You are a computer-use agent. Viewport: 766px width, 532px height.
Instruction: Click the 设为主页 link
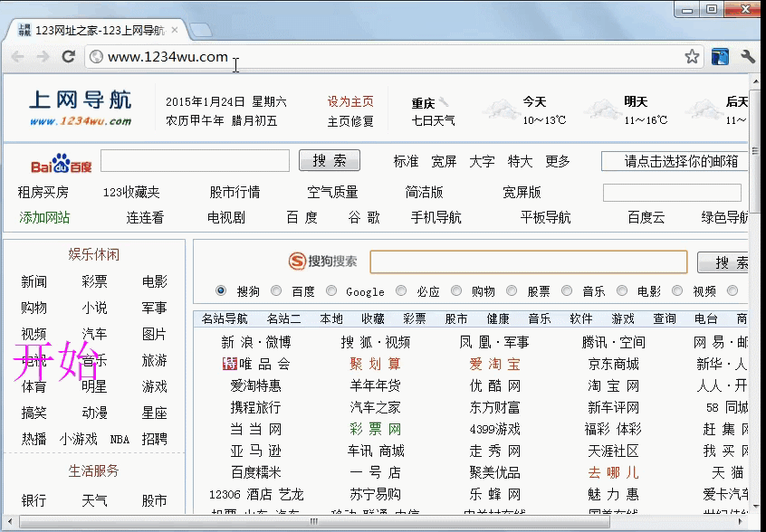(350, 101)
